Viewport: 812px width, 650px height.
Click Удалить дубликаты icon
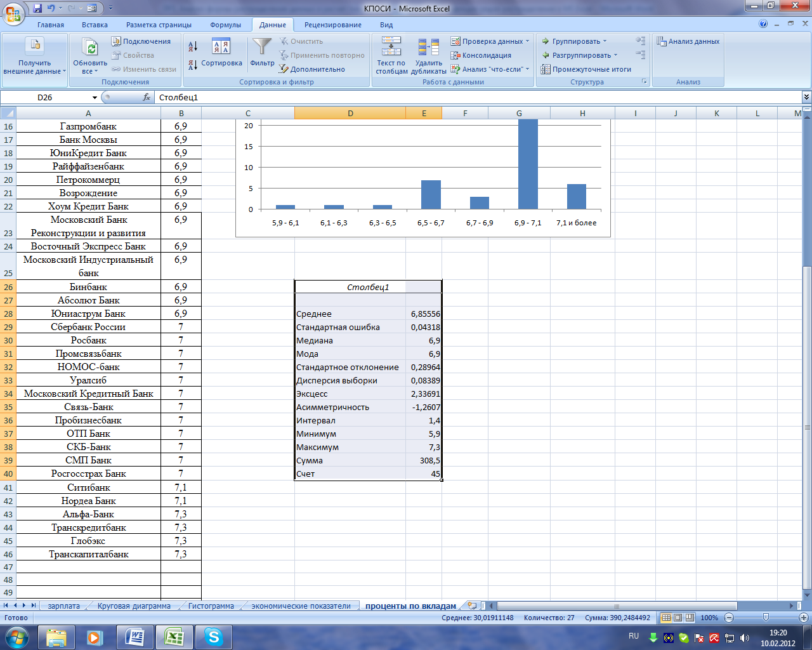[429, 47]
